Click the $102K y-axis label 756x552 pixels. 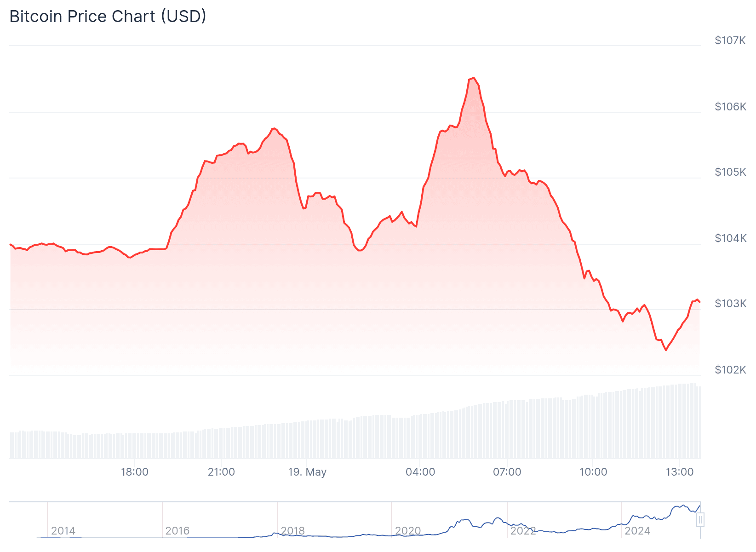point(730,370)
